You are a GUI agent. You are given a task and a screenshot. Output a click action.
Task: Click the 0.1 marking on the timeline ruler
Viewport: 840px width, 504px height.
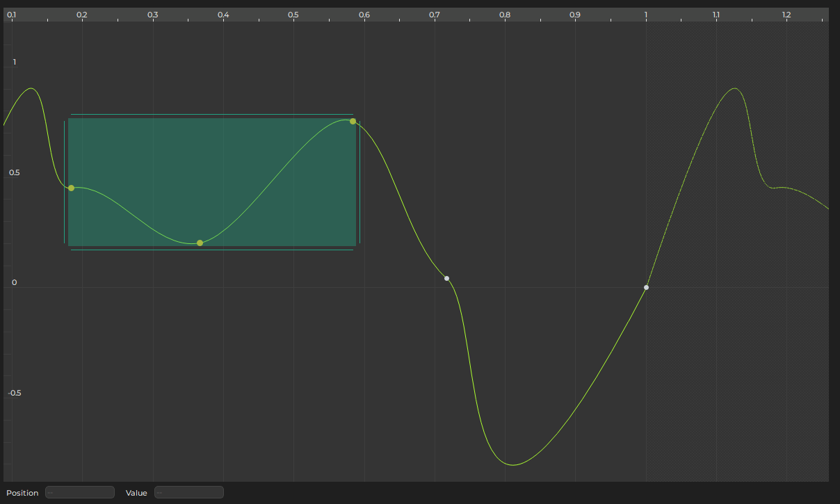(x=11, y=14)
